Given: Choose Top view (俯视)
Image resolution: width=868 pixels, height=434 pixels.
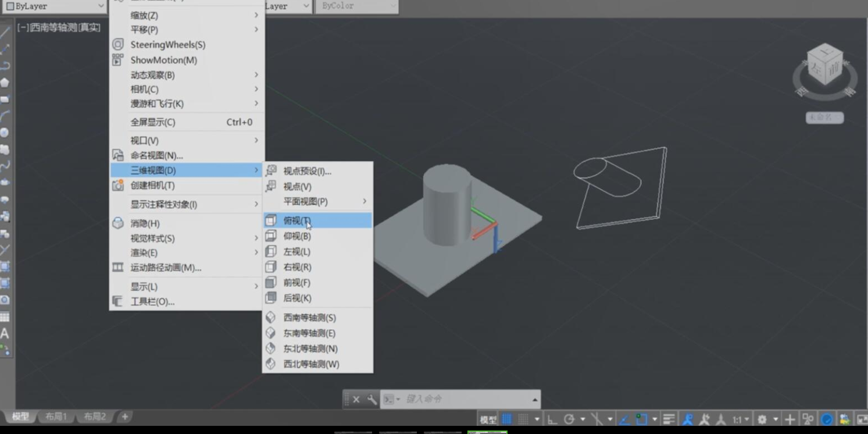Looking at the screenshot, I should tap(317, 220).
